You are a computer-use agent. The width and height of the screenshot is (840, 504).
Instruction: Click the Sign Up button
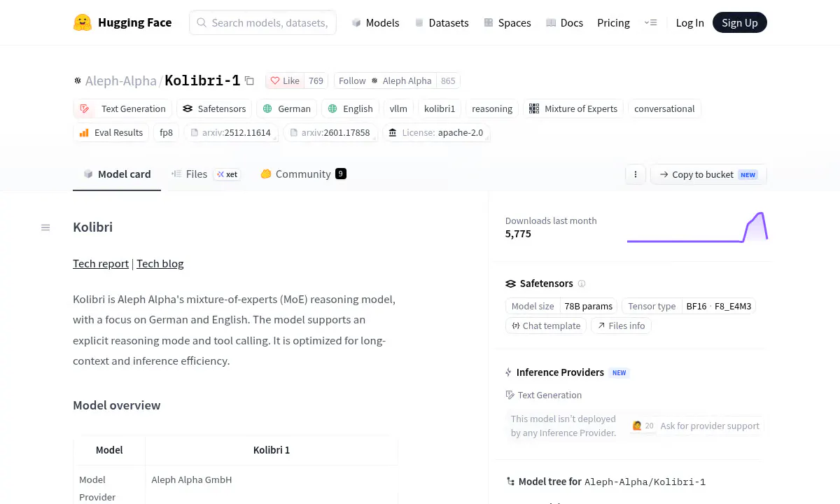point(740,22)
